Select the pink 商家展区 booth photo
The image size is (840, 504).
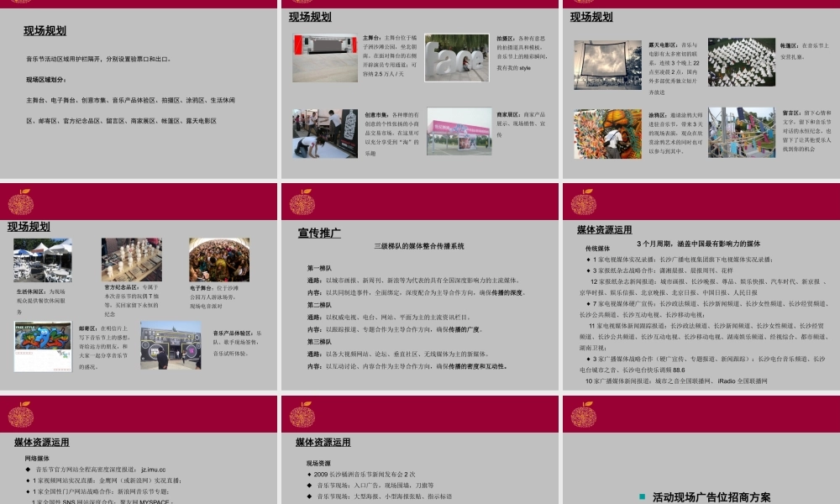[x=459, y=131]
